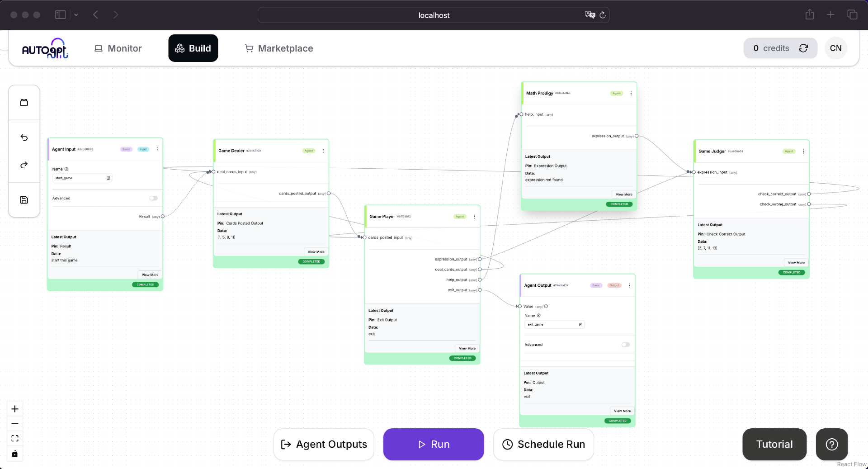Refresh credits with the circular arrows icon
Screen dimensions: 868x469
click(803, 48)
